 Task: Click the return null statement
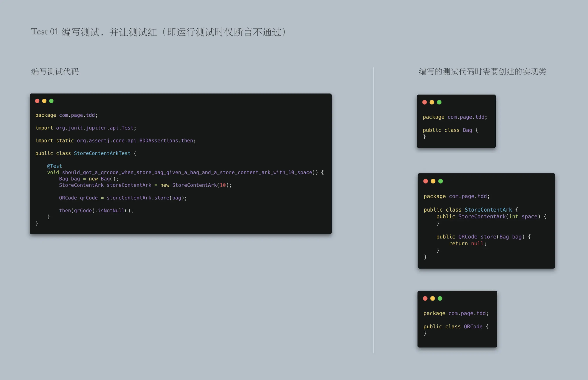(467, 244)
